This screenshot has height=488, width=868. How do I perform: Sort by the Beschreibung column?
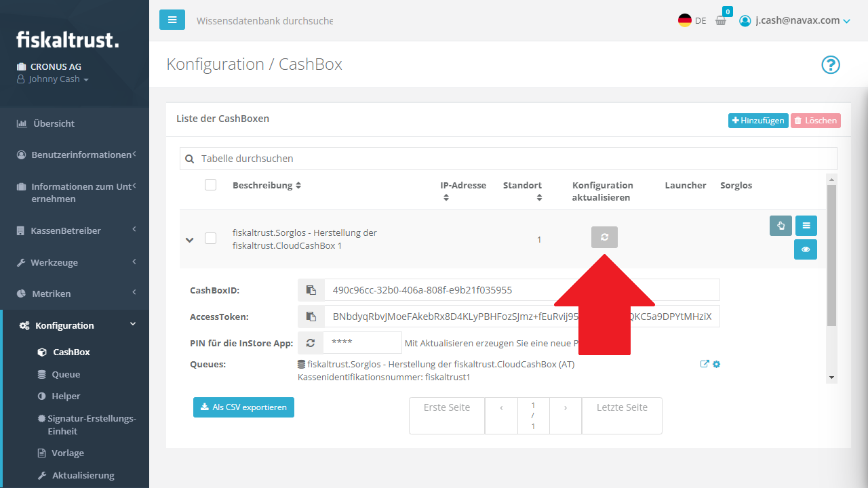pos(267,185)
